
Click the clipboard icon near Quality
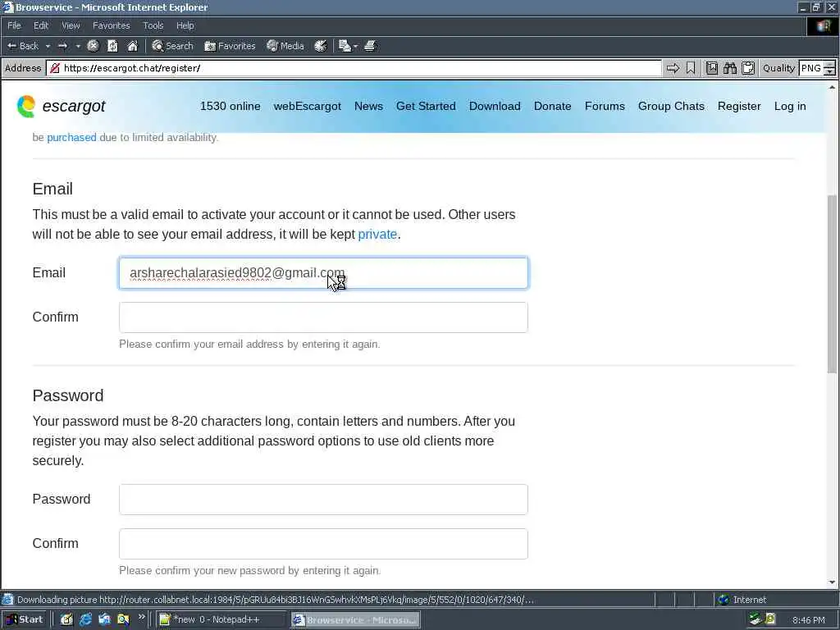click(748, 68)
